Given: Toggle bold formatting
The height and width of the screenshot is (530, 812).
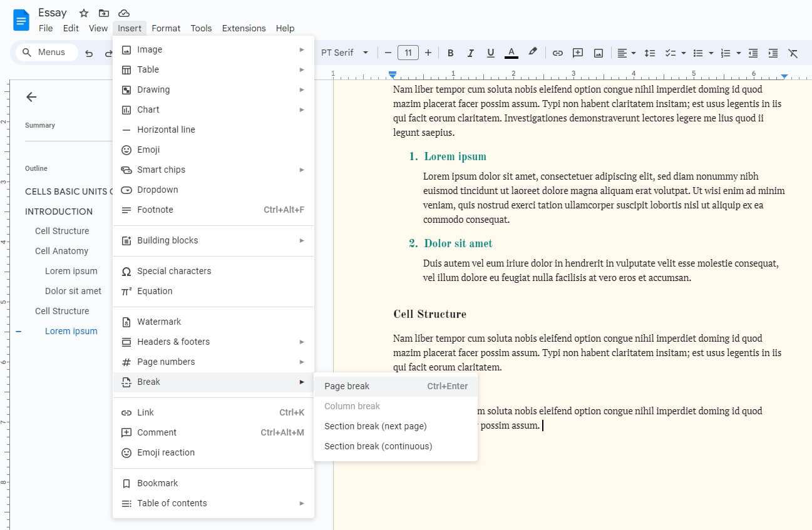Looking at the screenshot, I should [450, 53].
